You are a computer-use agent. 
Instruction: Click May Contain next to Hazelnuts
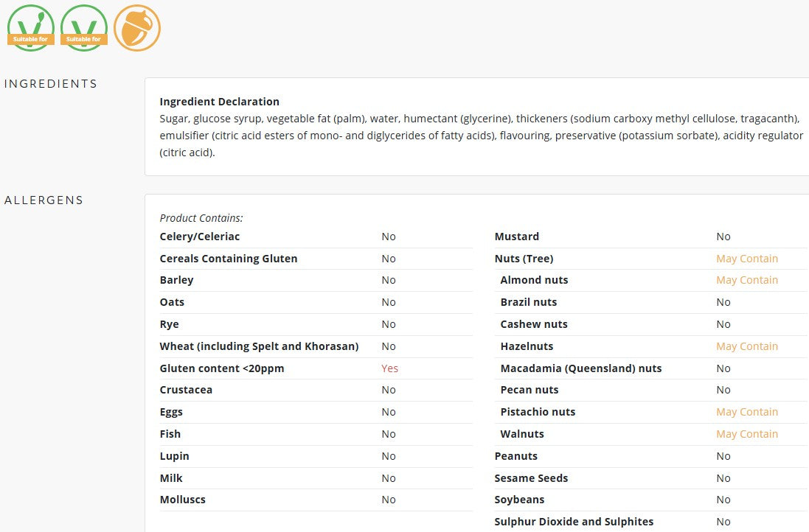(746, 346)
